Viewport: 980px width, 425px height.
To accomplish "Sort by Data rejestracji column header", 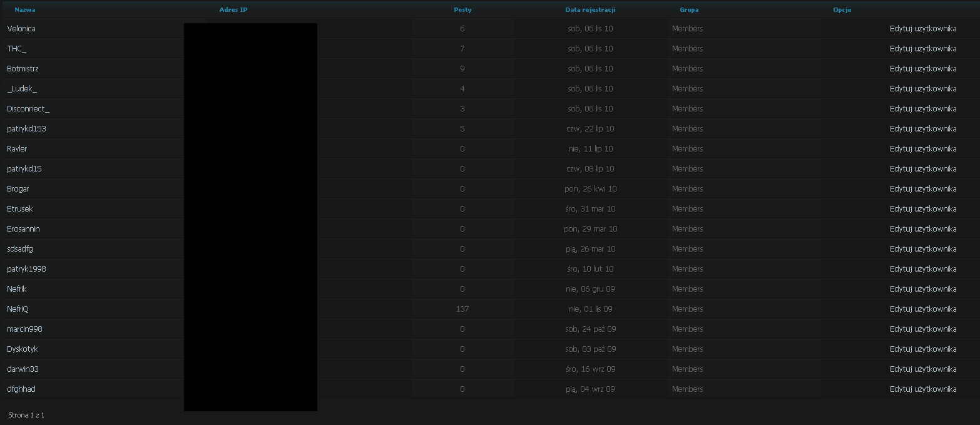I will click(590, 10).
